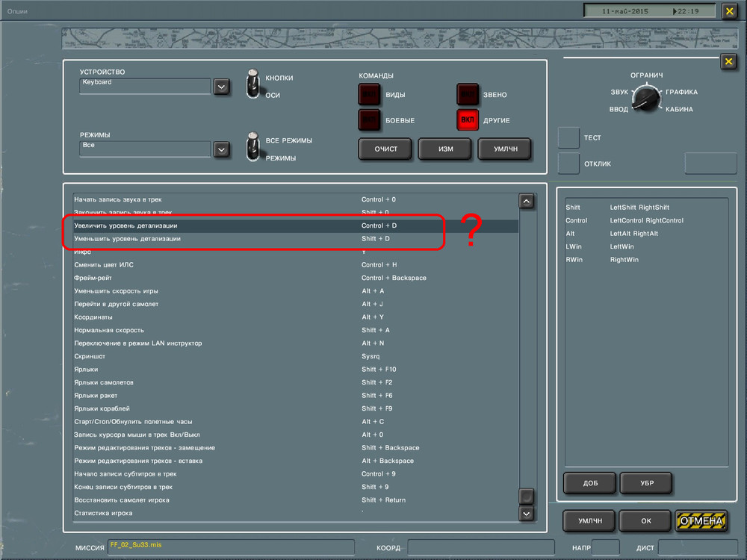The height and width of the screenshot is (560, 747).
Task: Click the ОЧИСТ button
Action: [385, 149]
